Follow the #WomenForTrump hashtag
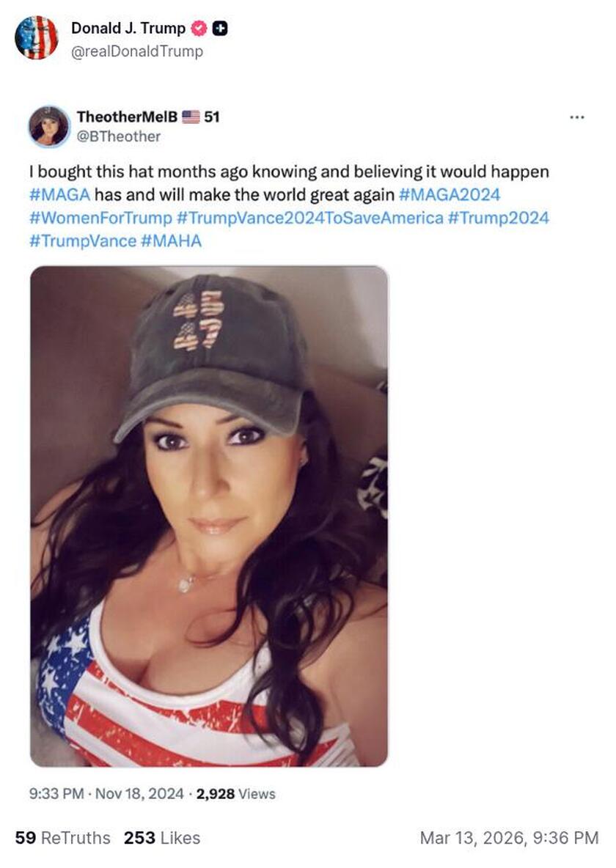The height and width of the screenshot is (868, 616). [100, 218]
